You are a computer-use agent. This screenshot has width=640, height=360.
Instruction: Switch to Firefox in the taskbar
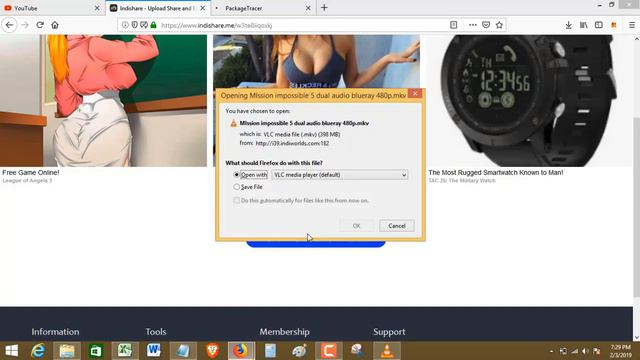tap(241, 351)
